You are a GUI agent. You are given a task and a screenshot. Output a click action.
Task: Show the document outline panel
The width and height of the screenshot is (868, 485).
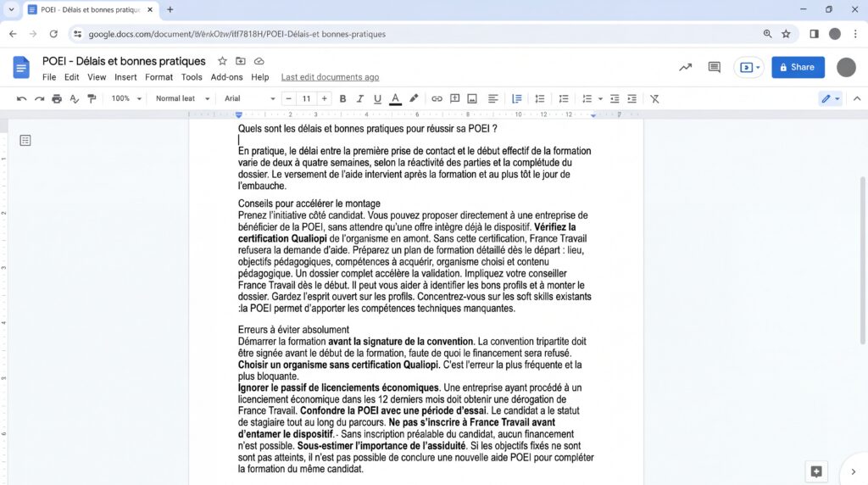[25, 140]
